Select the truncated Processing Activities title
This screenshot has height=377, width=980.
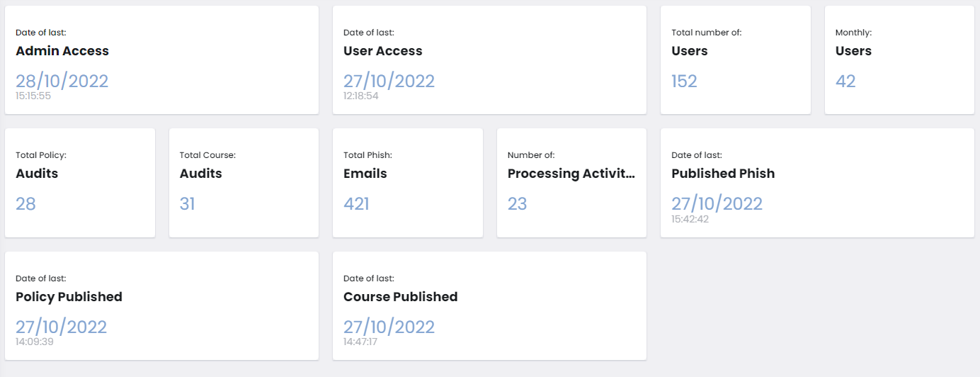pos(571,174)
